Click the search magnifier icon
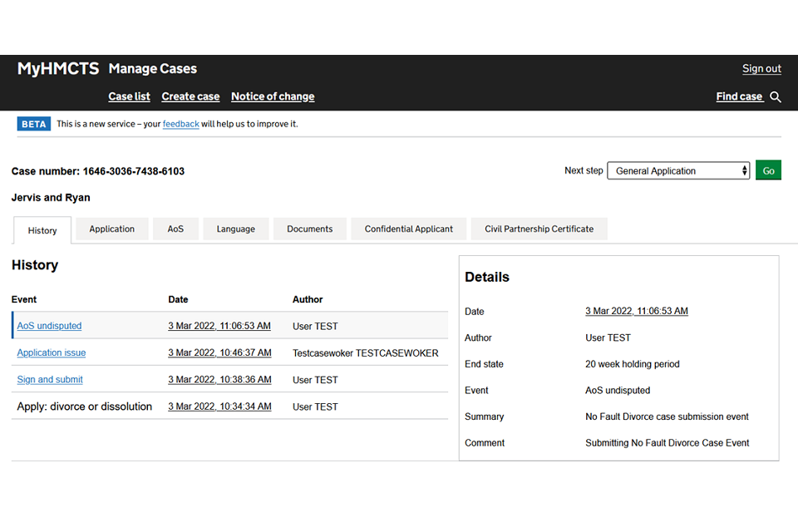 pos(776,97)
